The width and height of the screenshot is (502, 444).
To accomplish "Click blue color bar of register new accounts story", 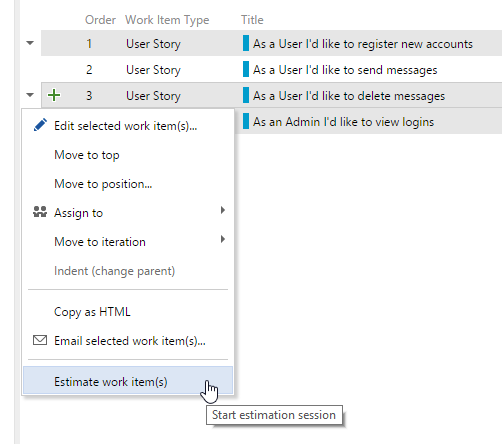I will point(246,43).
